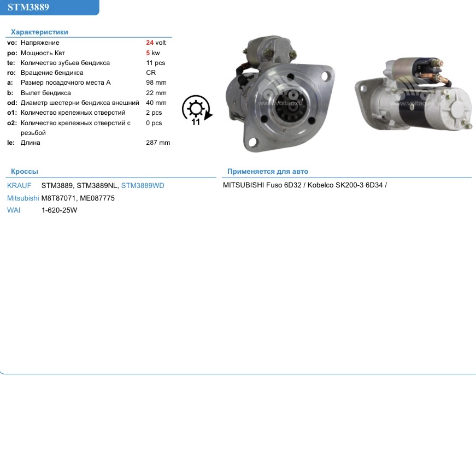Select the WAI brand entry
The image size is (476, 476).
pyautogui.click(x=14, y=210)
